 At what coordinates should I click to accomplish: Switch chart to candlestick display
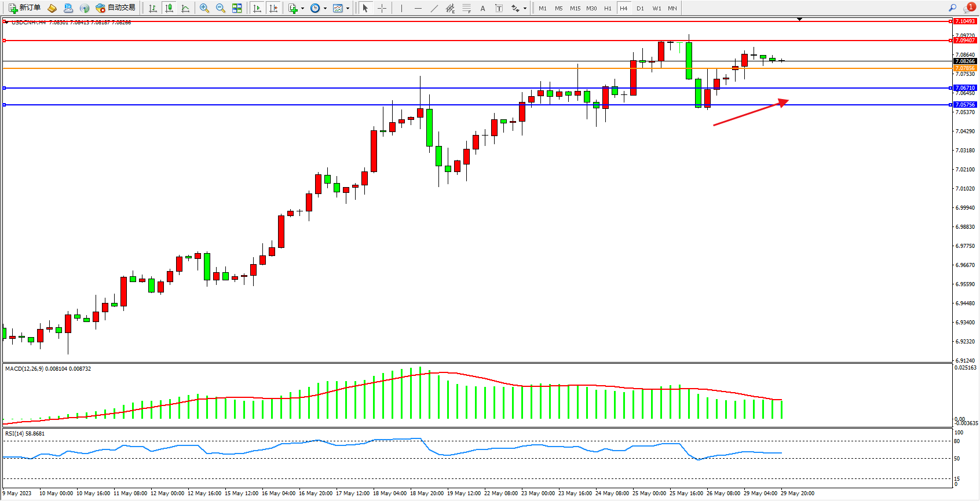[169, 8]
